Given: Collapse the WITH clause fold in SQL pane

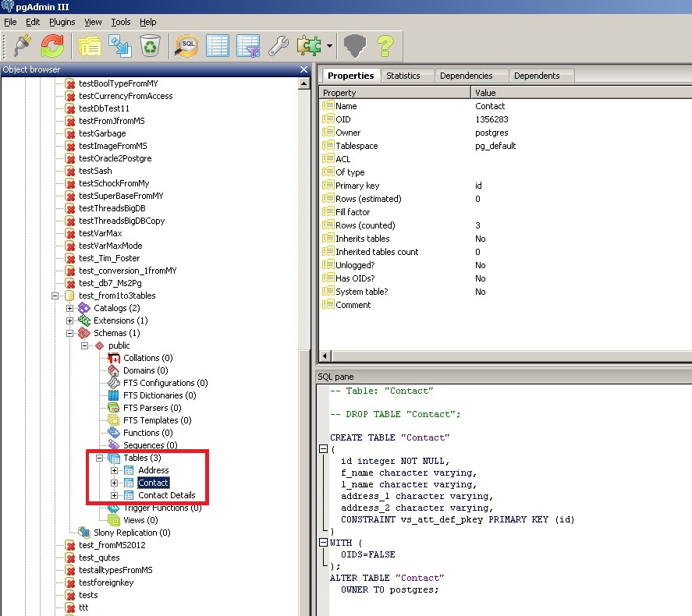Looking at the screenshot, I should click(x=323, y=543).
